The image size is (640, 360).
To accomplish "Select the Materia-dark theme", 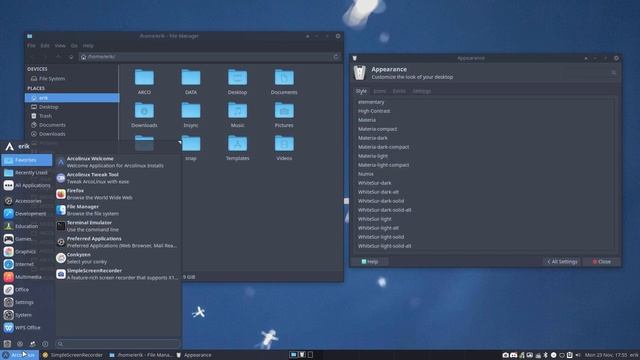I will click(484, 138).
